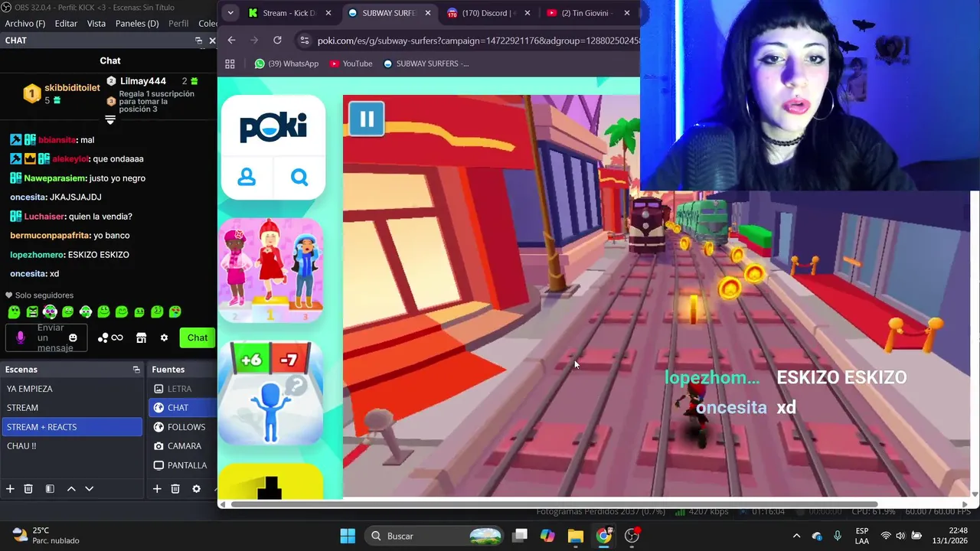Select the STREAM + REACTS scene
The width and height of the screenshot is (980, 551).
click(72, 427)
